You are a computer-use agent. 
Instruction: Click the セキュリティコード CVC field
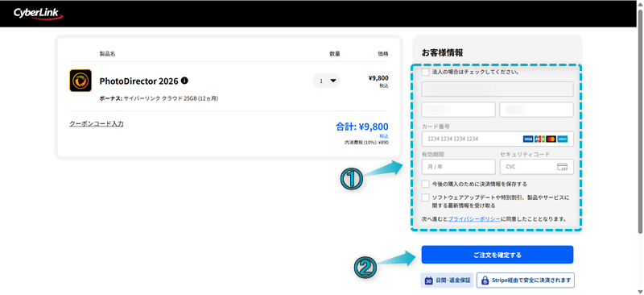pos(536,167)
